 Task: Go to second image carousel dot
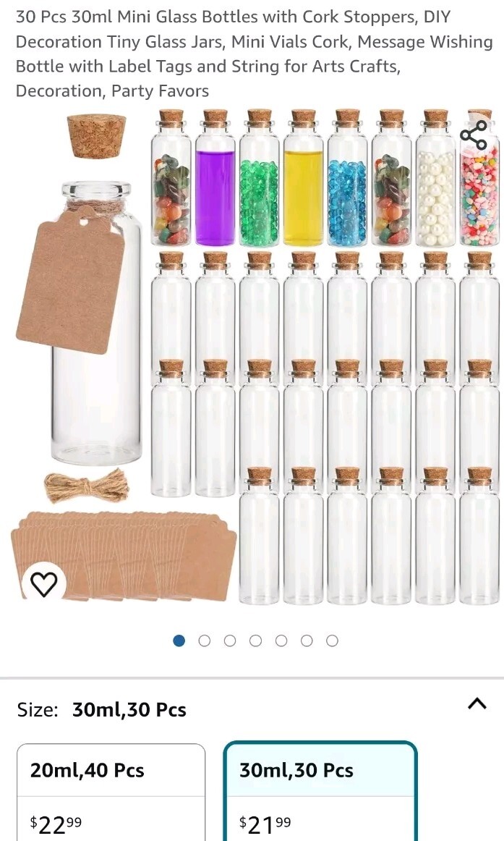pyautogui.click(x=205, y=641)
